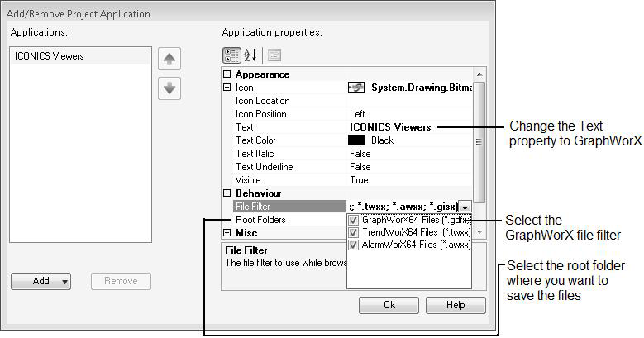Toggle AlarmWorX64 Files filter checkbox
644x338 pixels.
354,245
